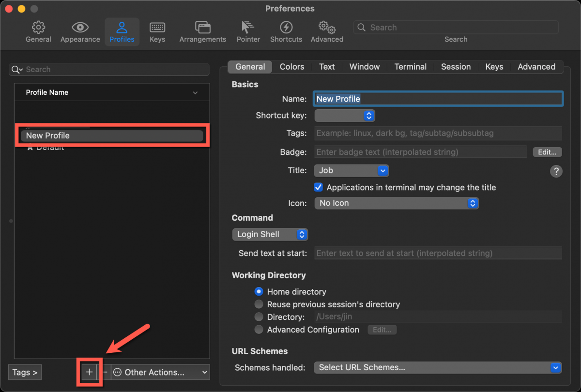
Task: Switch to the Text tab
Action: [x=327, y=67]
